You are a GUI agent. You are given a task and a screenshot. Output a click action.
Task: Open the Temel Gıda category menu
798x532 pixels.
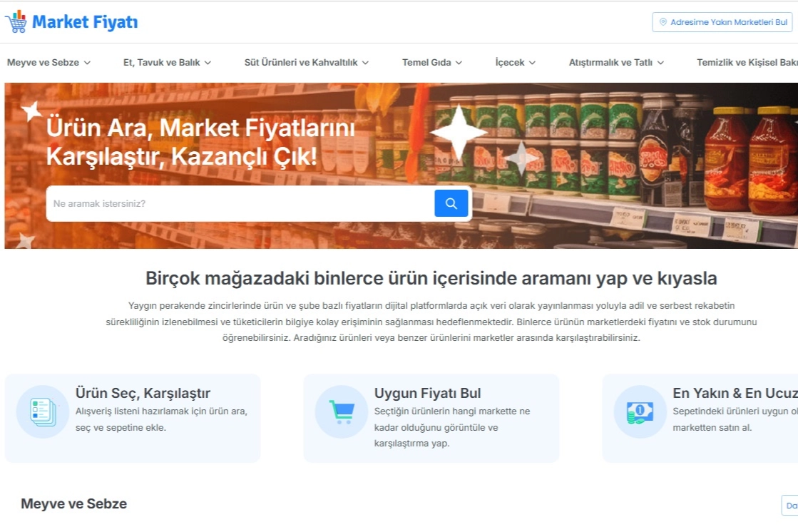coord(431,63)
